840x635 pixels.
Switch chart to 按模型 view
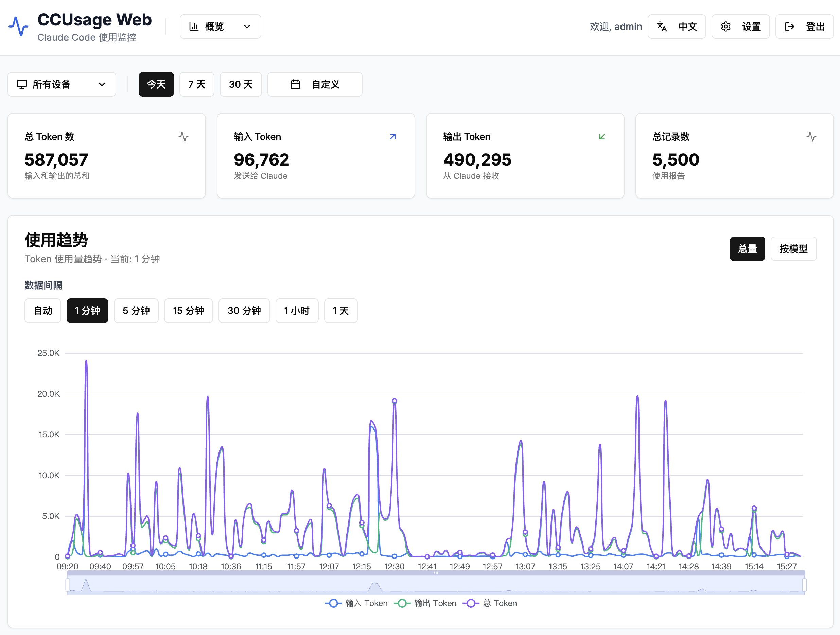click(793, 249)
